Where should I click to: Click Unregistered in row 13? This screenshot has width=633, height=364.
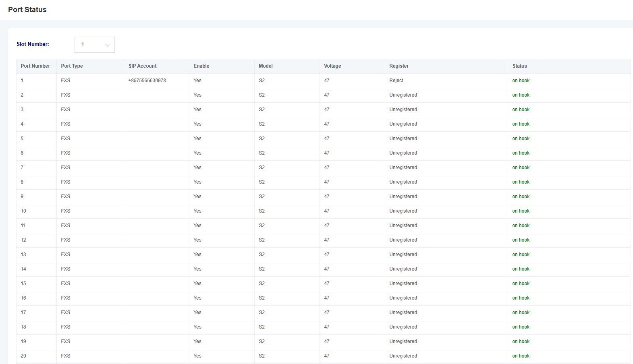coord(403,254)
